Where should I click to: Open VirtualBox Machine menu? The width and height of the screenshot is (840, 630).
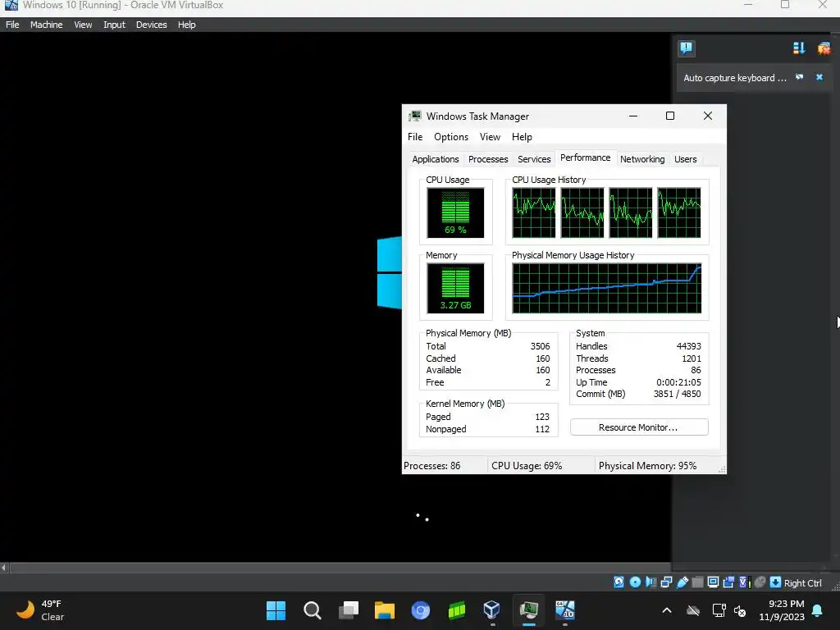(x=46, y=25)
